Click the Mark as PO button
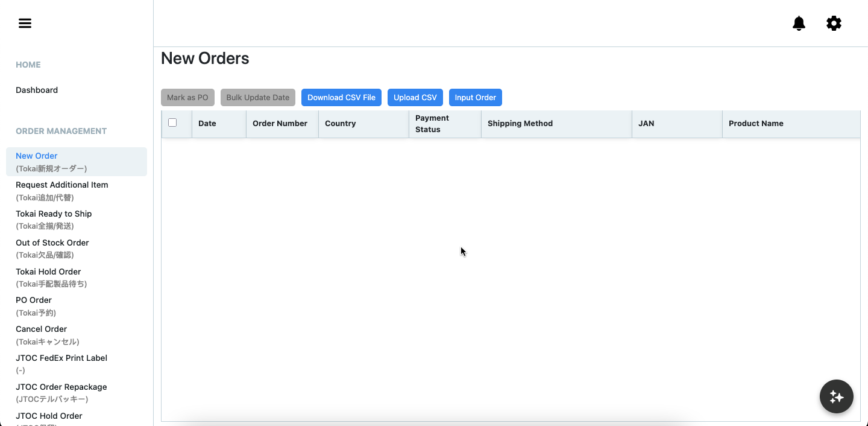Image resolution: width=868 pixels, height=426 pixels. (x=187, y=98)
